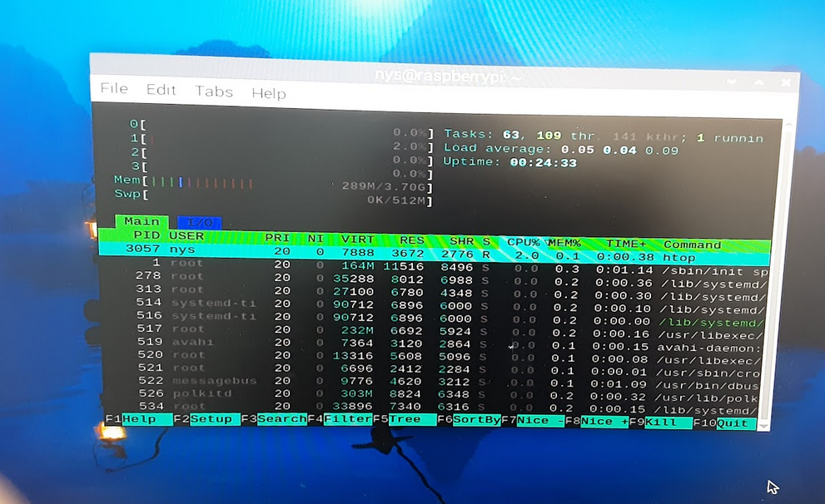Sort by the RES column header

pos(411,240)
